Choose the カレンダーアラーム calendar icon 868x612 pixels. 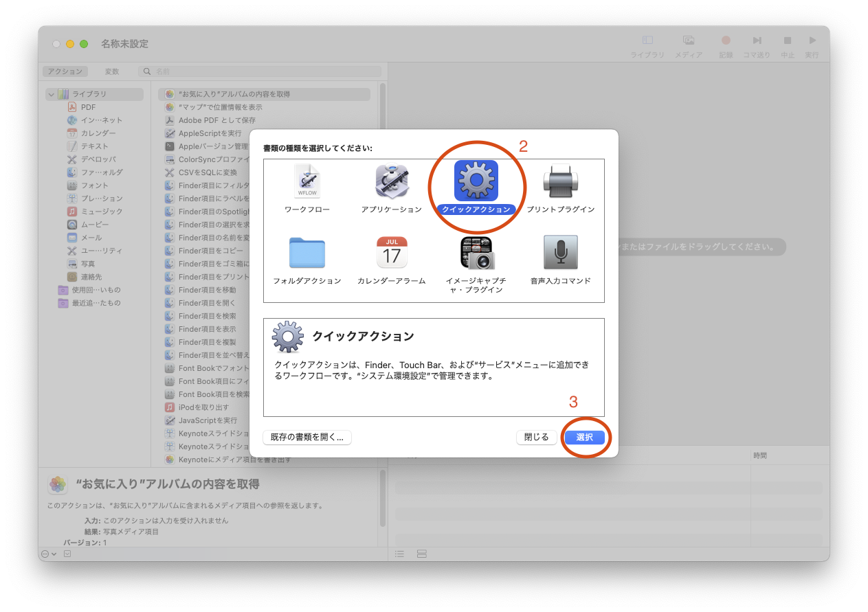(x=392, y=253)
